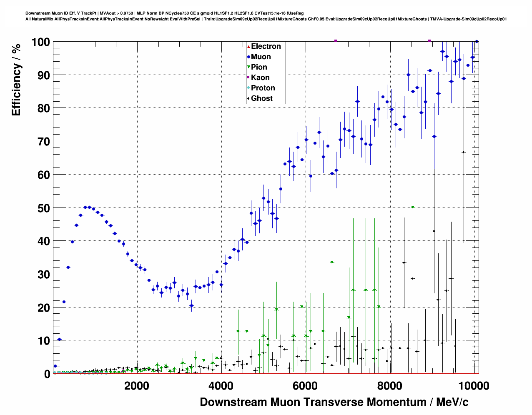Click the y-axis label 70

point(44,142)
